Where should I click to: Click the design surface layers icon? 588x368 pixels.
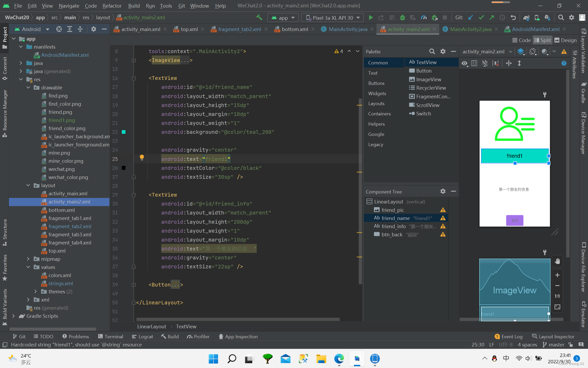(521, 52)
